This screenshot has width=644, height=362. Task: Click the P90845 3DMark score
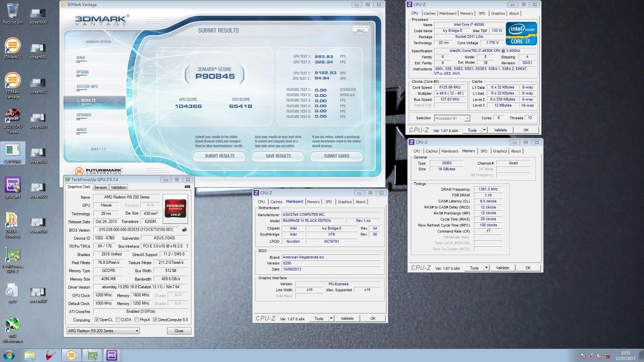(x=215, y=76)
